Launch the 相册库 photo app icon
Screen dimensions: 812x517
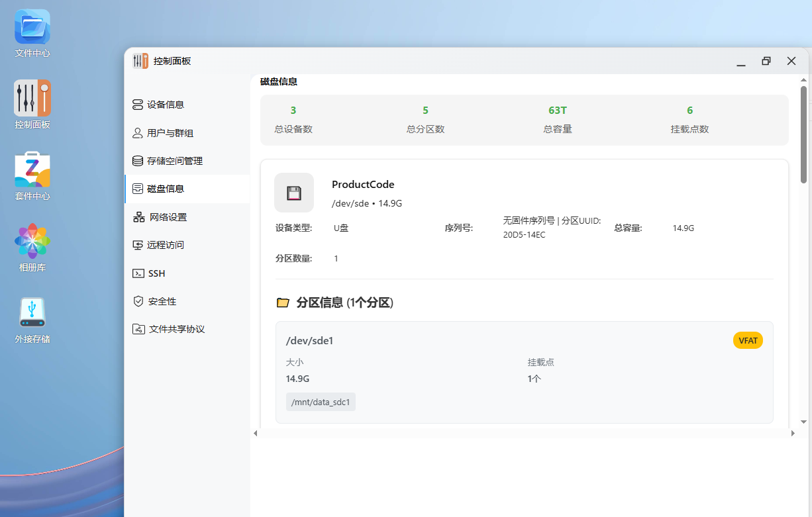pyautogui.click(x=32, y=242)
